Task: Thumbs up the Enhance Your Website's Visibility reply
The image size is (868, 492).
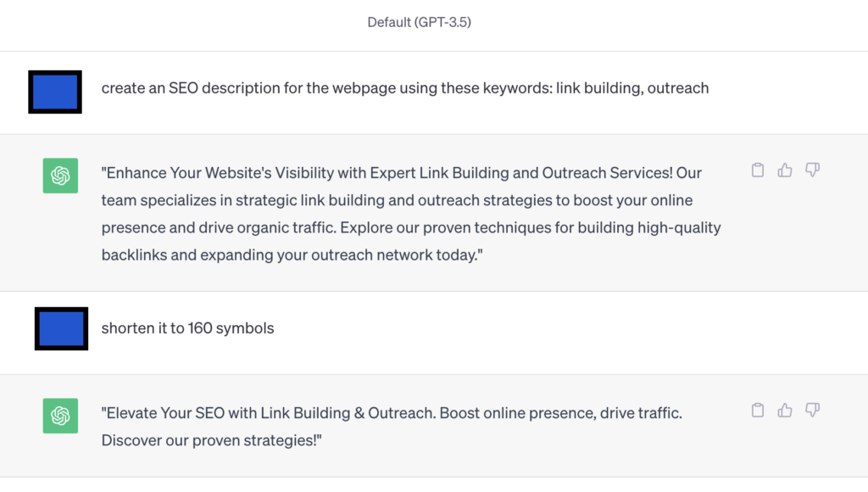Action: coord(785,171)
